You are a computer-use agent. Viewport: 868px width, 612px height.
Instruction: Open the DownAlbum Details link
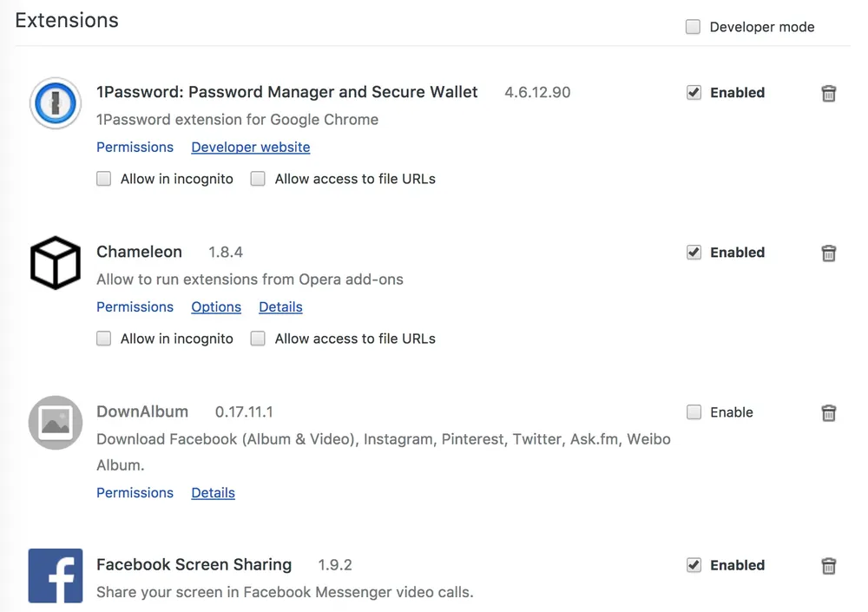(x=214, y=492)
